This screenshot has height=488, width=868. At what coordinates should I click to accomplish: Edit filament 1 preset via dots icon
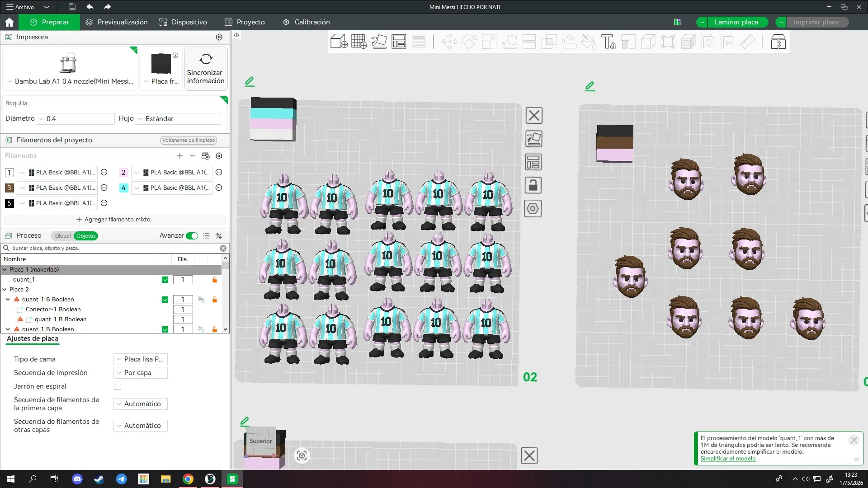coord(104,172)
